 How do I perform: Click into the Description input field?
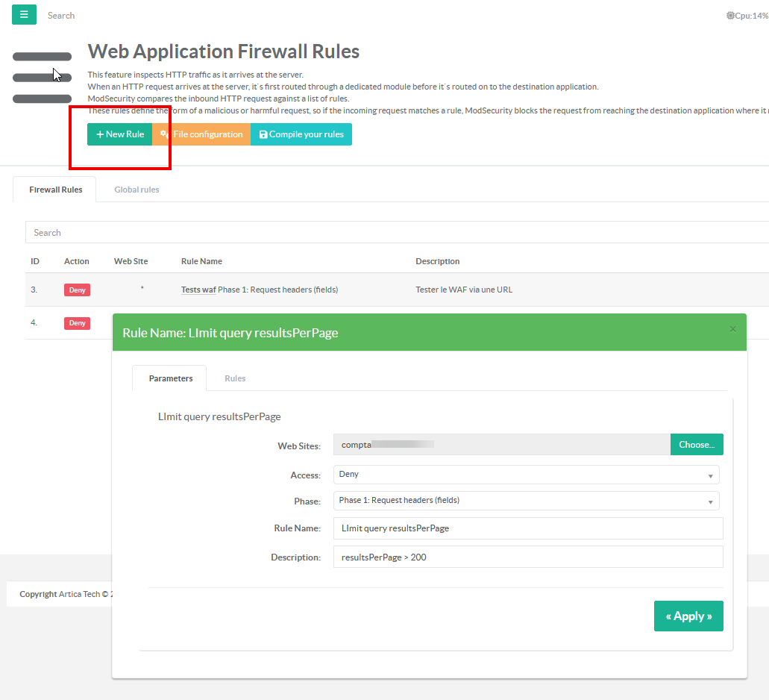pos(528,557)
